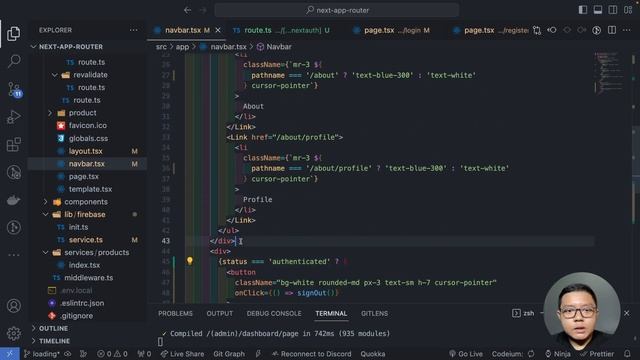Screen dimensions: 640x360
Task: Open the Source Control view with the 11 badge
Action: coord(14,89)
